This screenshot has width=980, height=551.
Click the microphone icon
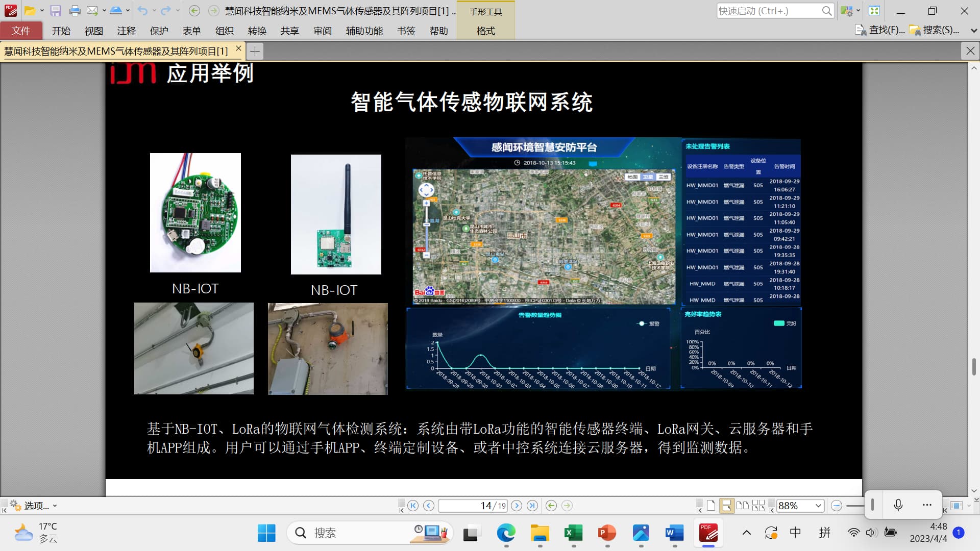[898, 505]
